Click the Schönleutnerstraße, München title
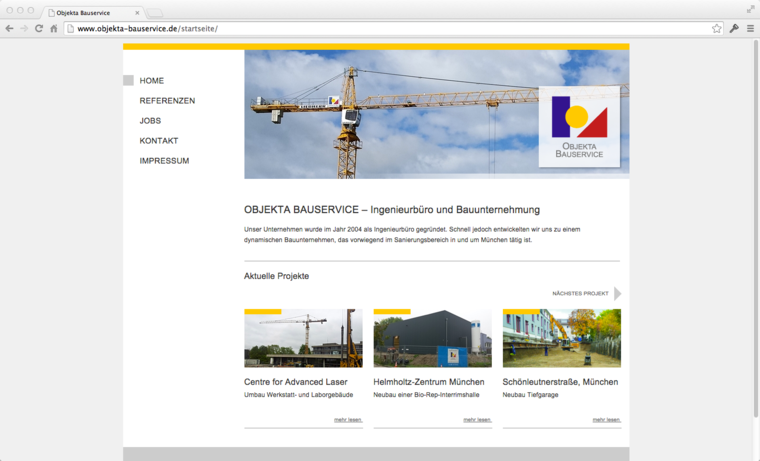This screenshot has height=461, width=760. 560,382
